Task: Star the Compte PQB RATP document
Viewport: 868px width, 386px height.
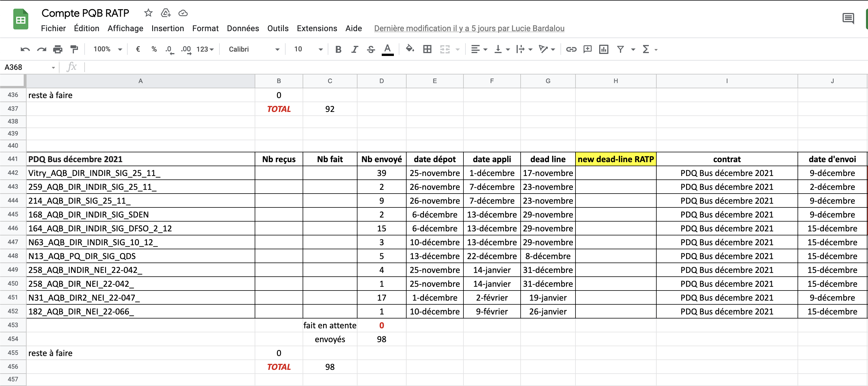Action: [x=148, y=13]
